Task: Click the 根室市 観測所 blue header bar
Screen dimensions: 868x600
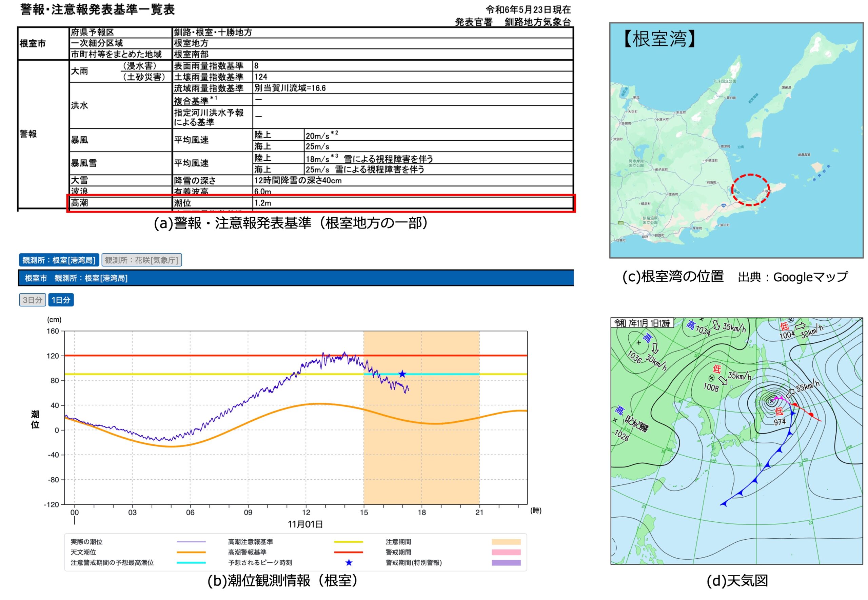Action: click(x=295, y=278)
